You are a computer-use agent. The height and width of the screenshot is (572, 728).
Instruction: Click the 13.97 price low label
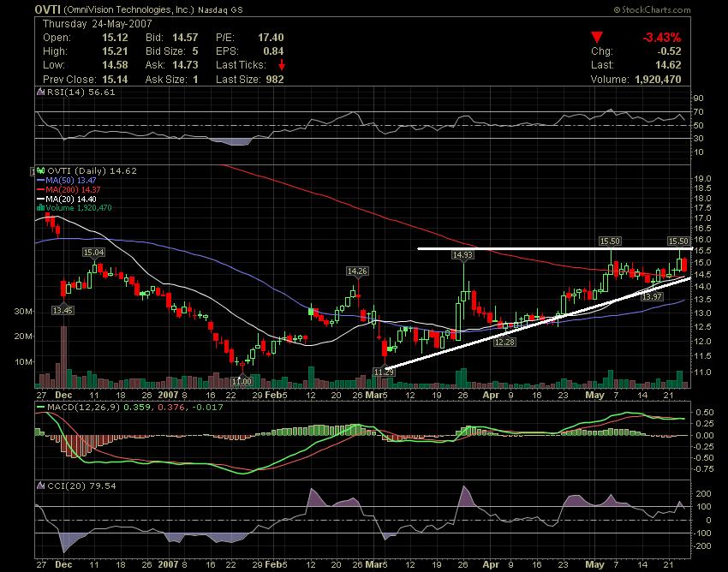(652, 296)
